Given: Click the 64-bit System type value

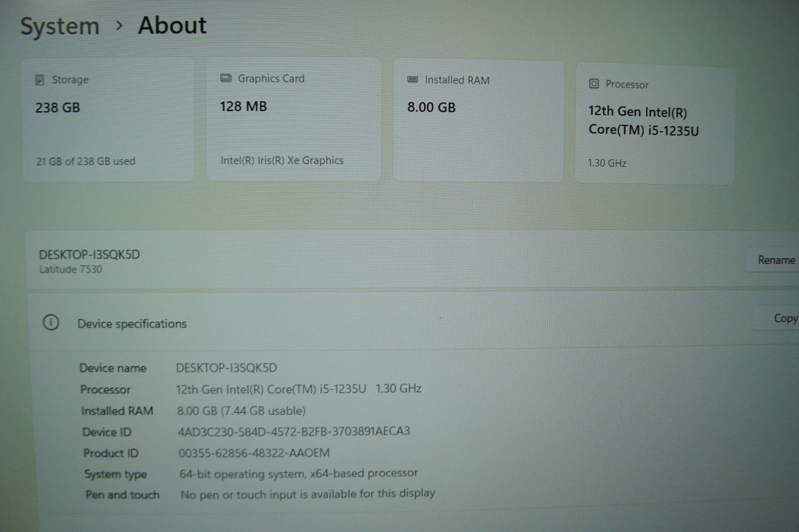Looking at the screenshot, I should [298, 473].
